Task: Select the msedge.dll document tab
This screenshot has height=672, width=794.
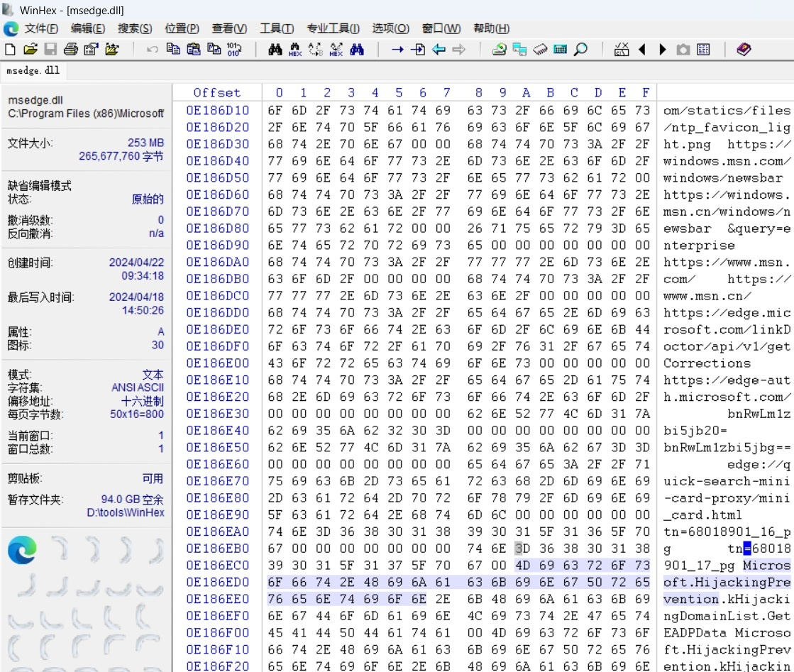Action: click(x=33, y=70)
